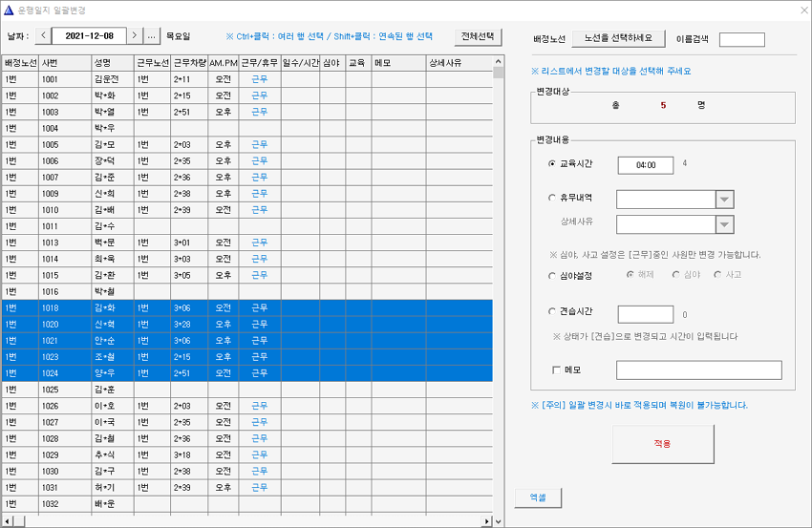Select row with 사번 1004
This screenshot has width=812, height=528.
[x=247, y=128]
